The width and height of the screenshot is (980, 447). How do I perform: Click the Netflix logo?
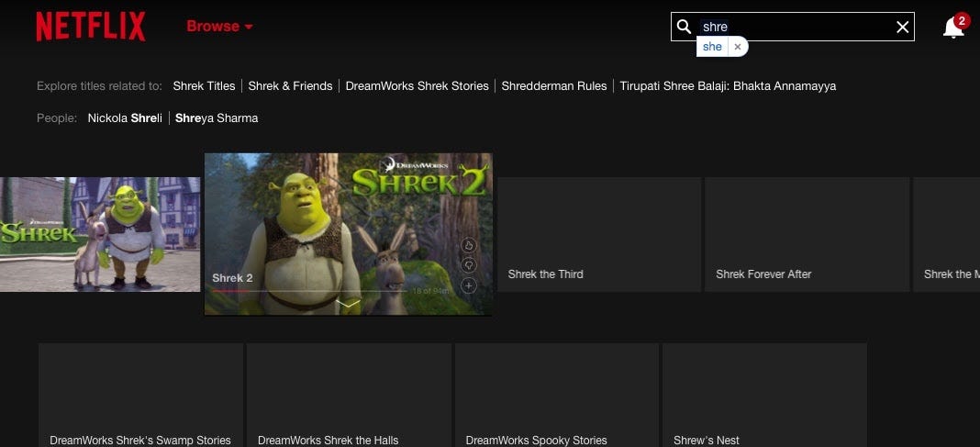click(91, 27)
